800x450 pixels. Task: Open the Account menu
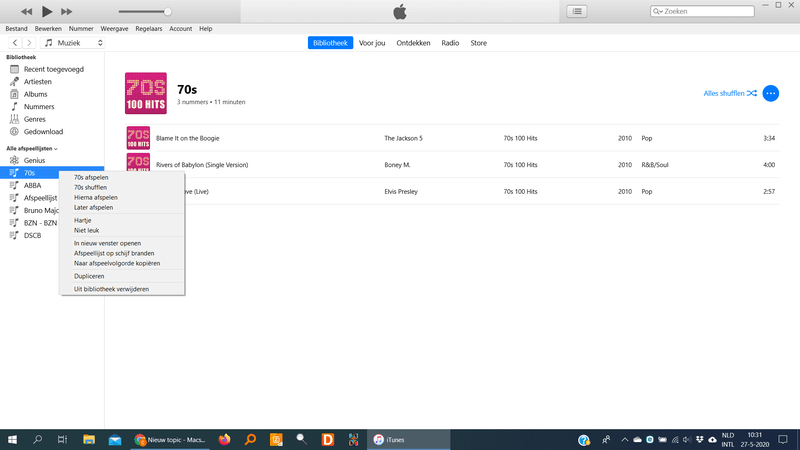181,29
